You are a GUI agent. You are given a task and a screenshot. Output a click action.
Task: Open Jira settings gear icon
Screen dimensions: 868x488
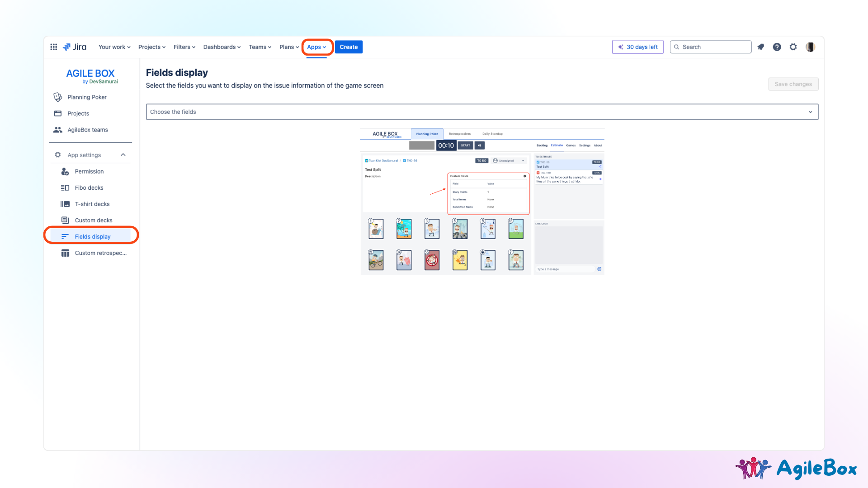point(793,47)
